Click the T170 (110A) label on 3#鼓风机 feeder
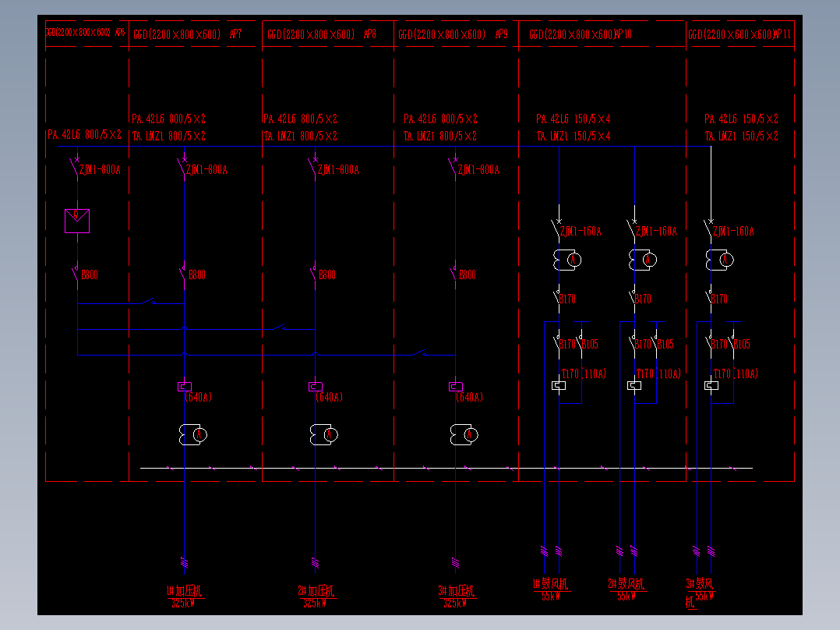Screen dimensions: 840x630 736,373
